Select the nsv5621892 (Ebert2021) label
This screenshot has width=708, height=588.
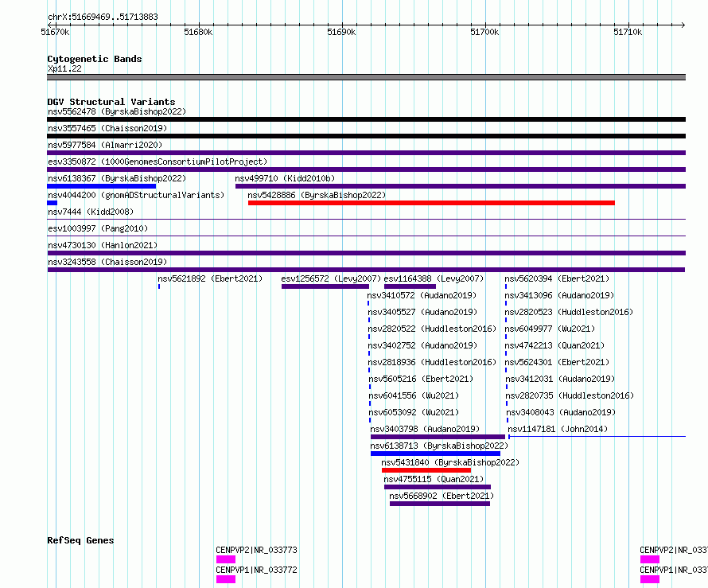pyautogui.click(x=210, y=278)
